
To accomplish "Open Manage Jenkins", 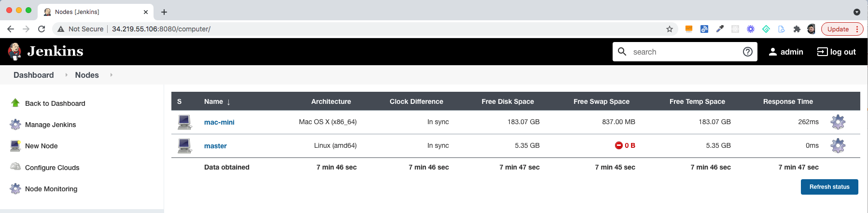I will click(x=51, y=125).
